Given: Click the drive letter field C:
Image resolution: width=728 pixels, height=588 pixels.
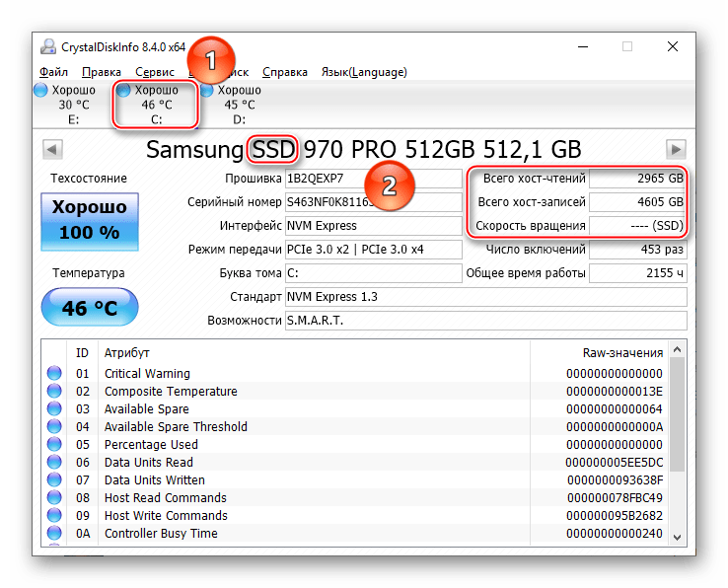Looking at the screenshot, I should tap(373, 273).
